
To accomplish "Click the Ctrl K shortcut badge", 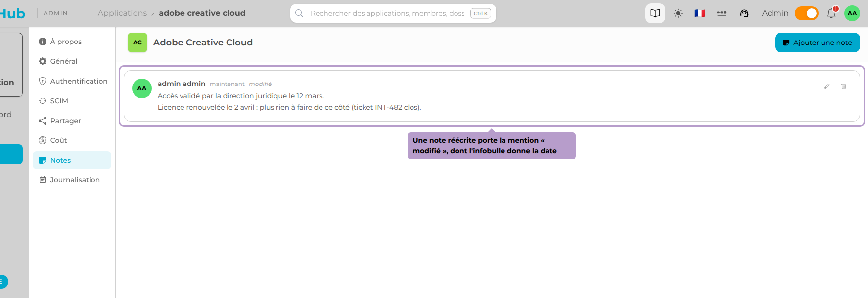I will click(481, 13).
